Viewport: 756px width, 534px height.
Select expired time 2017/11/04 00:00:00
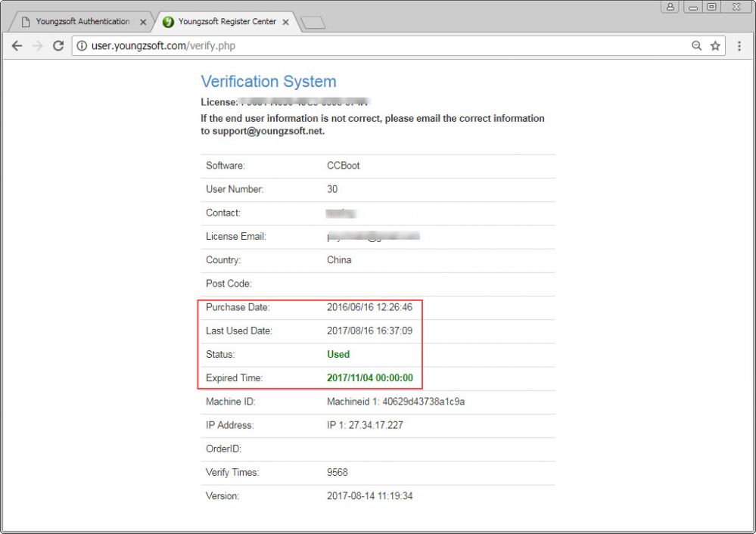click(x=370, y=378)
